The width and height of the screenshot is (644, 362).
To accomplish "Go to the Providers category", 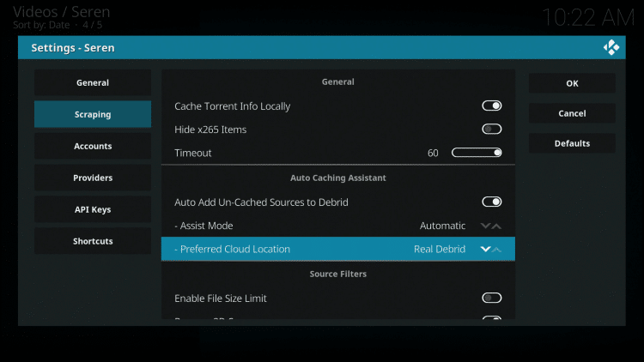I will pyautogui.click(x=93, y=178).
